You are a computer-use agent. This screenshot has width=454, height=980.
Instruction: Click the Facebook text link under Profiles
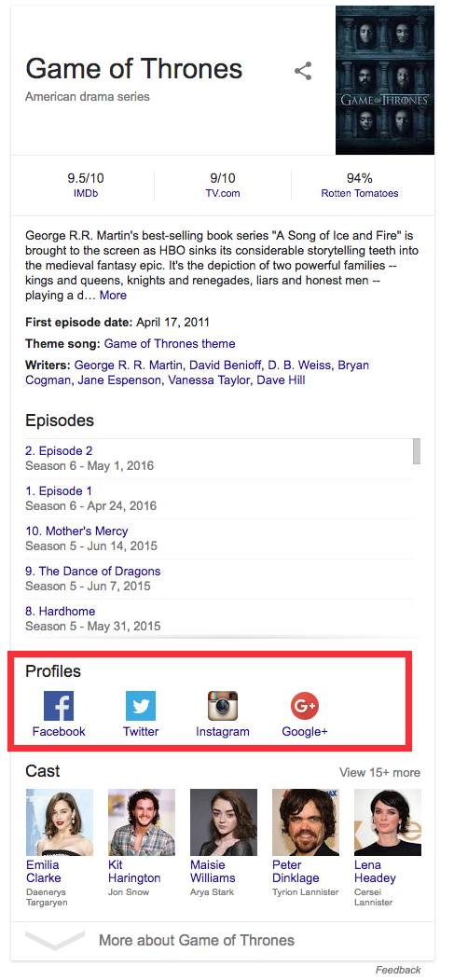pos(59,731)
